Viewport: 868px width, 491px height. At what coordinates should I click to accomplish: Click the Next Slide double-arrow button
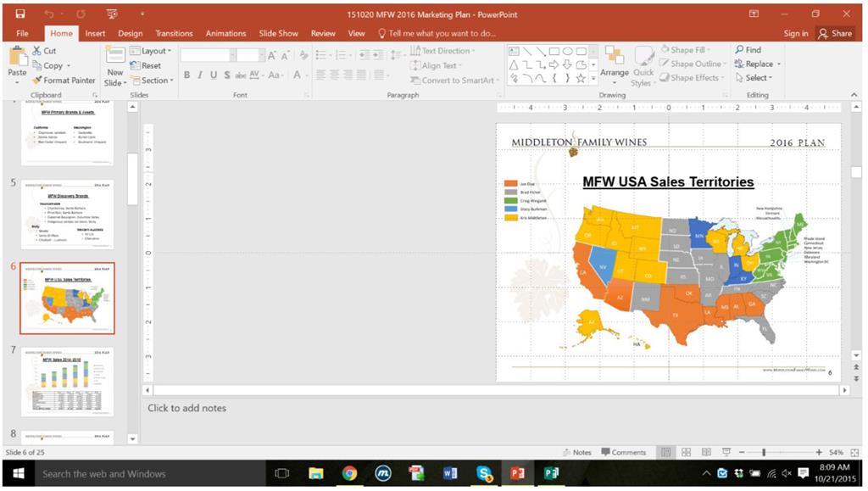tap(856, 378)
